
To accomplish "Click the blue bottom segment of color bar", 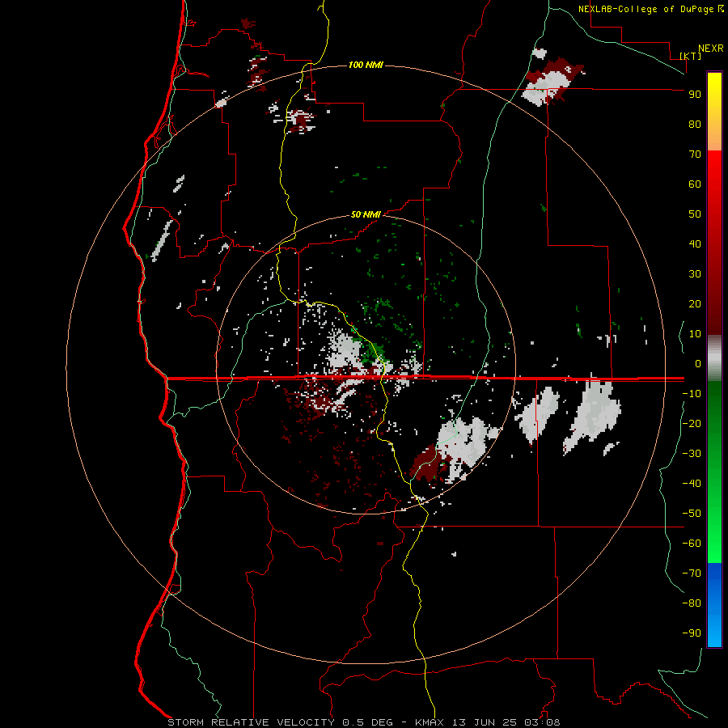I will (714, 605).
